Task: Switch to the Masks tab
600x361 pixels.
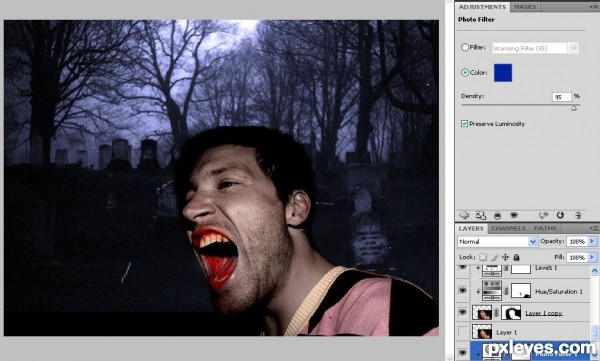Action: [x=525, y=7]
